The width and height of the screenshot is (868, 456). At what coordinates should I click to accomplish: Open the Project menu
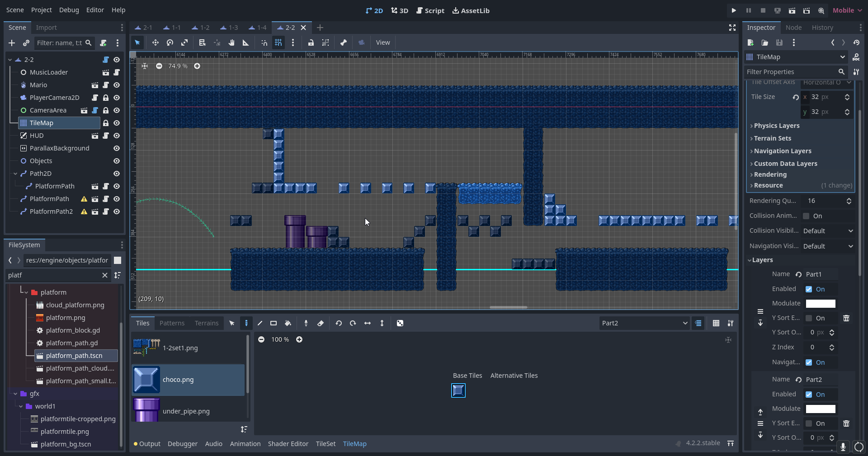(x=42, y=10)
